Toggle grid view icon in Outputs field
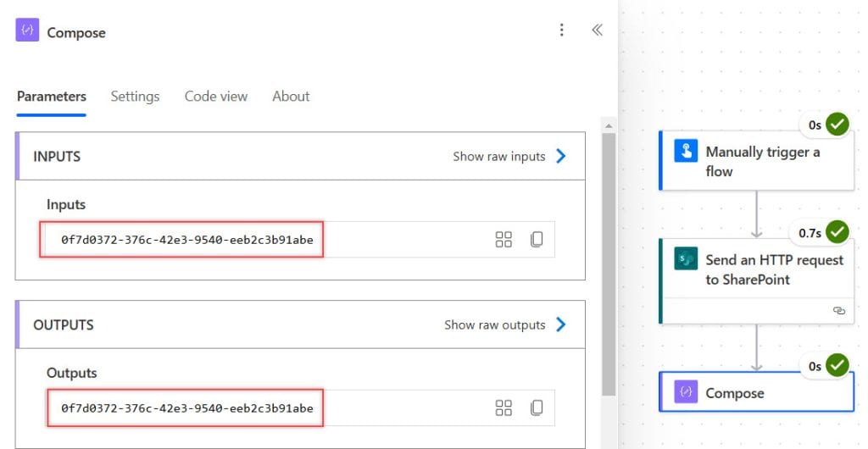This screenshot has width=868, height=449. point(504,408)
